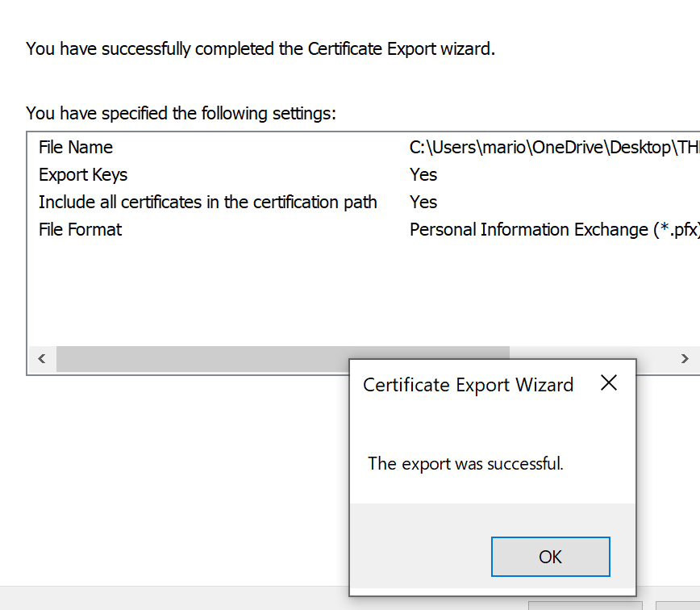Screen dimensions: 700x610
Task: Click the Certificate Export Wizard title bar
Action: [468, 385]
